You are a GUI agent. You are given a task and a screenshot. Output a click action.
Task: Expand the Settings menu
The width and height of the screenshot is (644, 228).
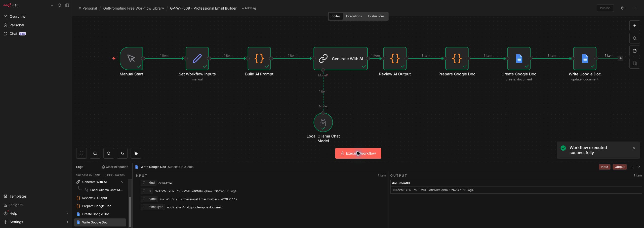tap(36, 222)
